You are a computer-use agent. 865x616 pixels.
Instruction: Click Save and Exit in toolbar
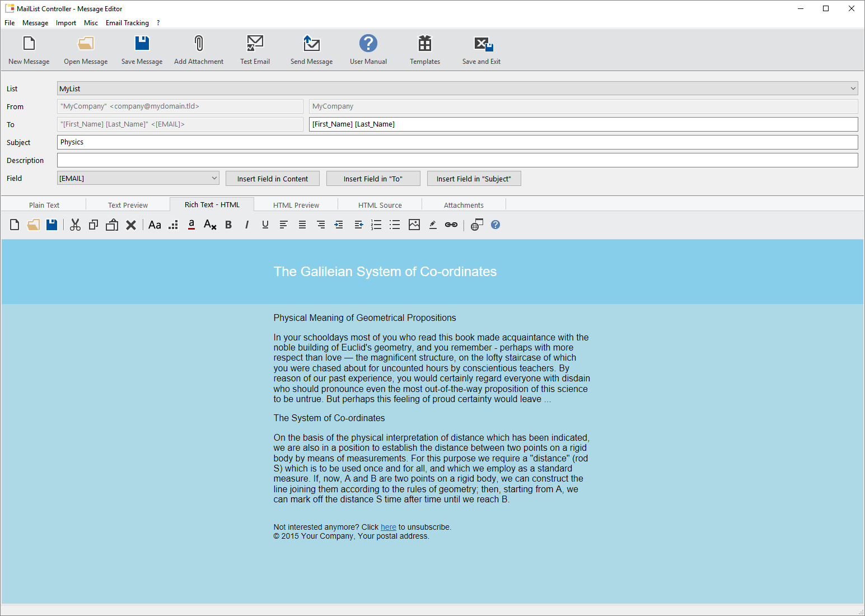point(481,44)
